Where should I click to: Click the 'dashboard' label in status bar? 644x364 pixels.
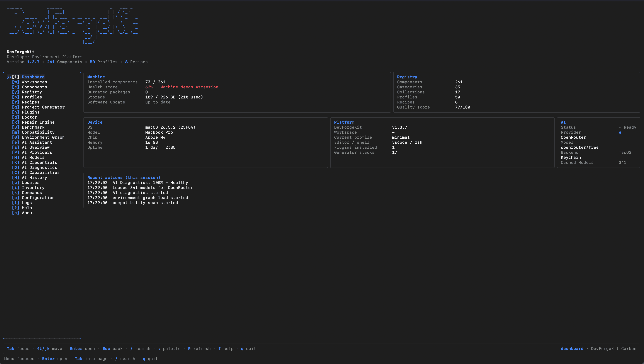[572, 349]
